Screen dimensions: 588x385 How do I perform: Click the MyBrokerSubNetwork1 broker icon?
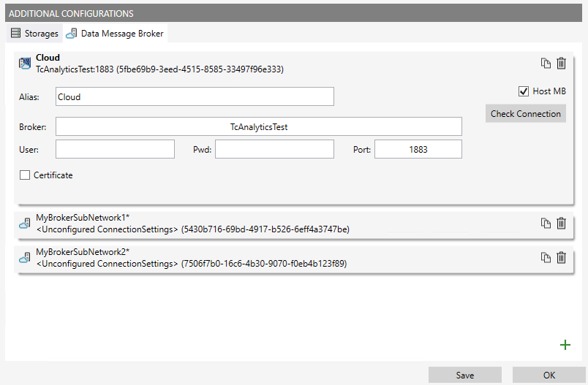pos(25,224)
